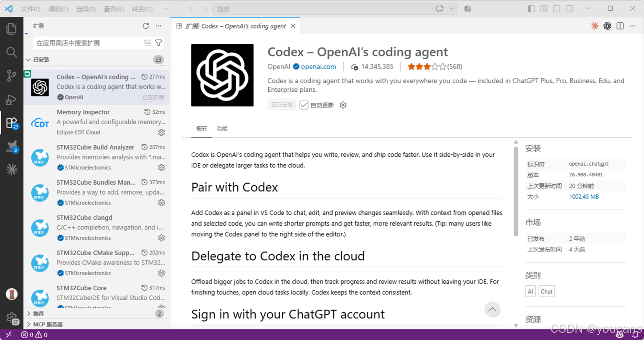Focus the title bar 搜索 command box
Viewport: 644px width, 340px height.
click(x=322, y=9)
